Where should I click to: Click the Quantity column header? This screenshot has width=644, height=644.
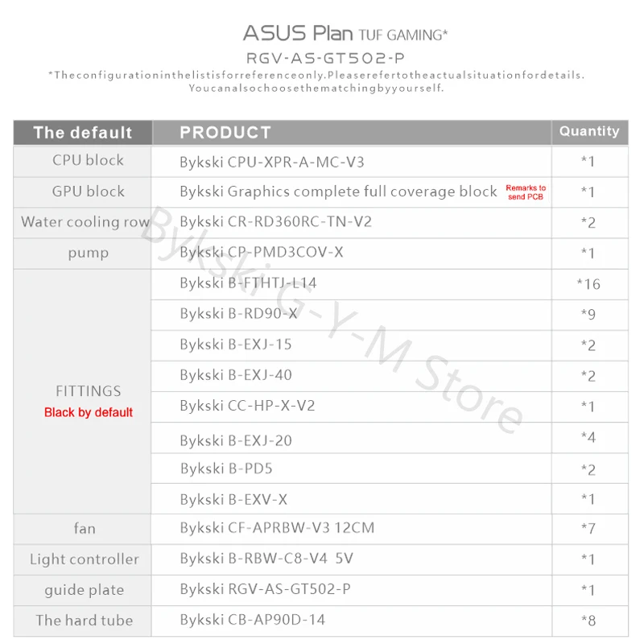click(x=589, y=131)
